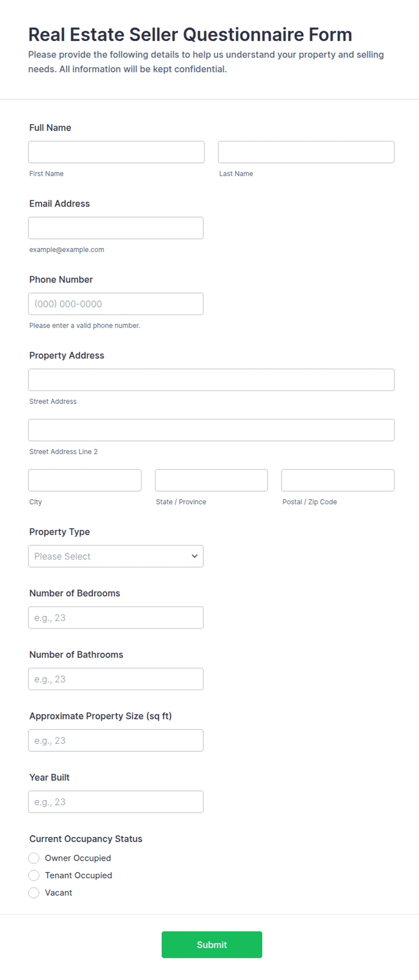Screen dimensions: 419x980
Task: Select the Approximate Property Size field
Action: coord(116,741)
